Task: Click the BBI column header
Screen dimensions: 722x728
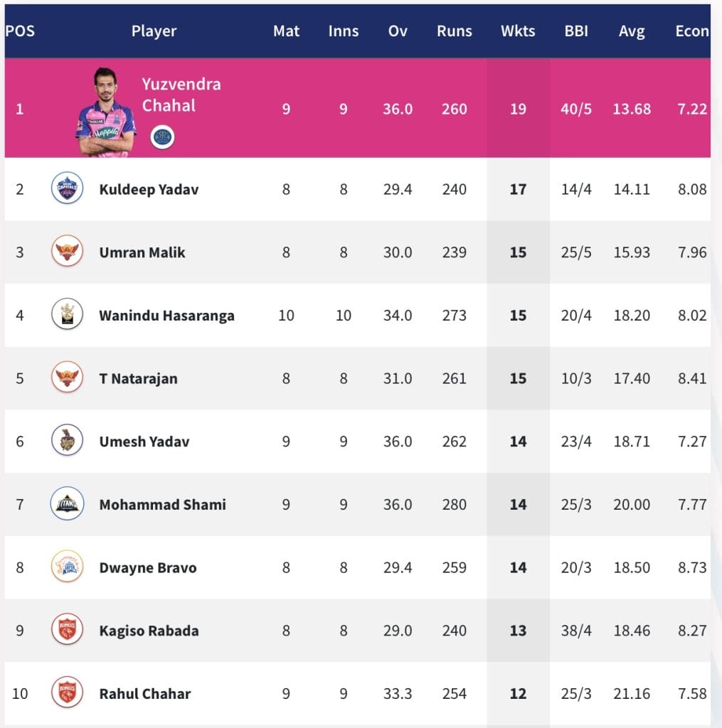Action: click(576, 31)
